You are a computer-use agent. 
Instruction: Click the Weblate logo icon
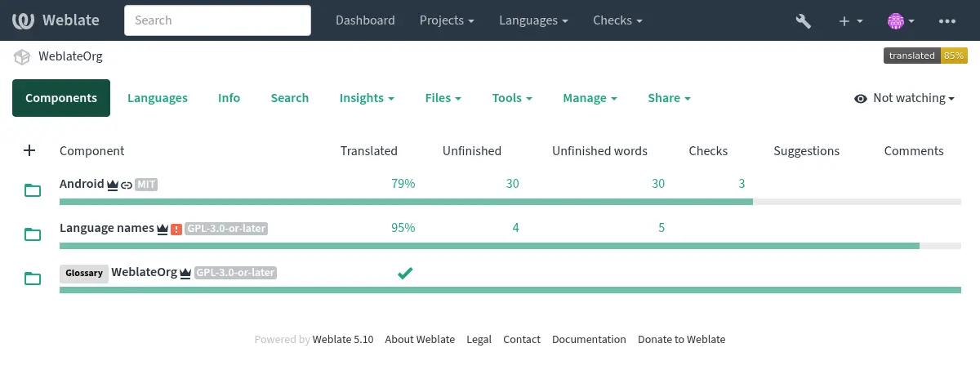tap(22, 20)
